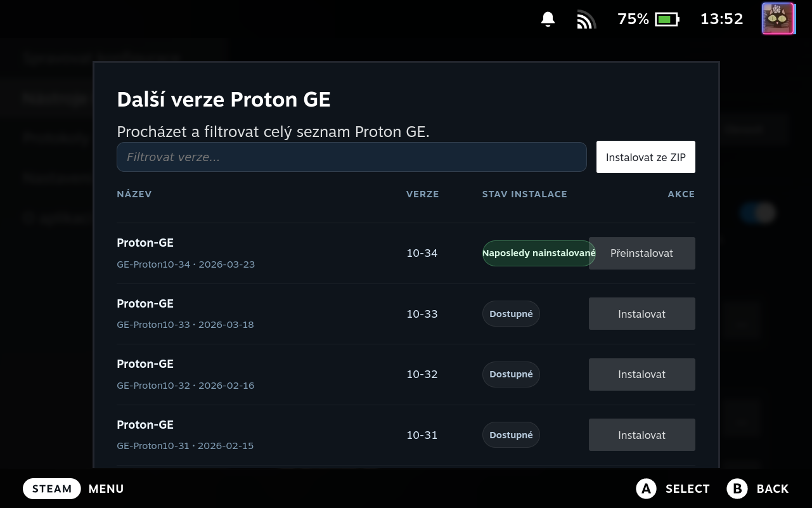The height and width of the screenshot is (508, 812).
Task: Select the GE-Proton10-33 · 2026-03-18 subtitle
Action: point(185,325)
